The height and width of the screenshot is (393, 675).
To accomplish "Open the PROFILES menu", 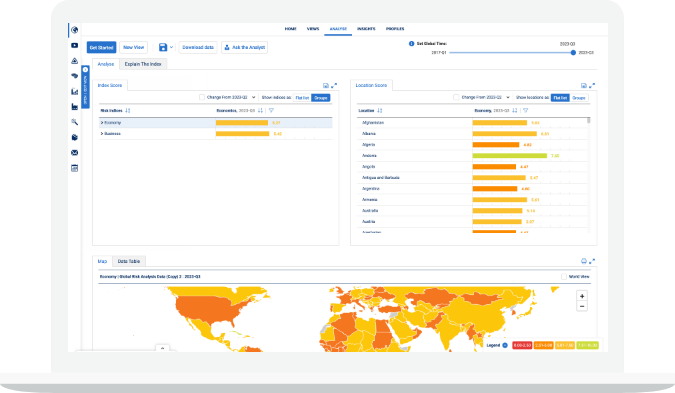I will tap(395, 29).
